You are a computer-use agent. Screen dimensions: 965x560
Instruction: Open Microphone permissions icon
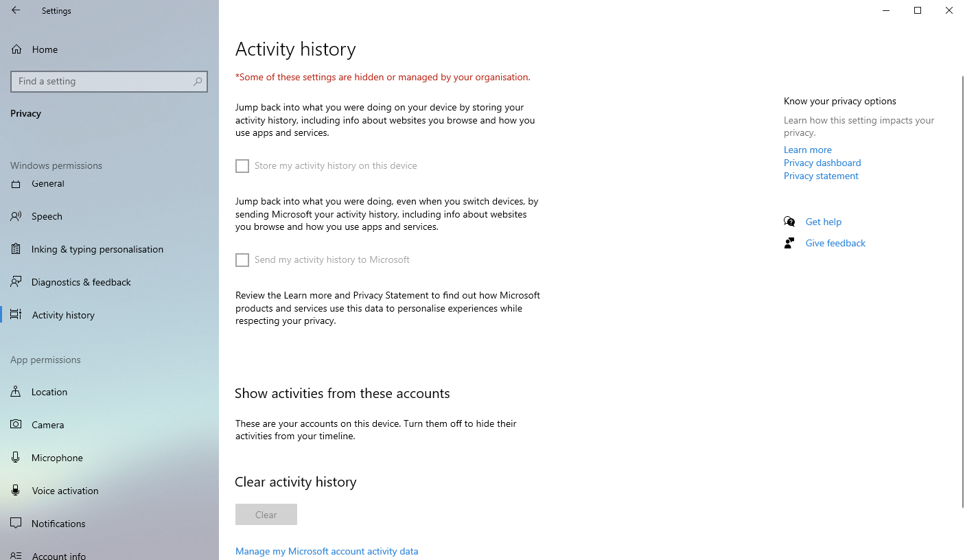[x=16, y=458]
